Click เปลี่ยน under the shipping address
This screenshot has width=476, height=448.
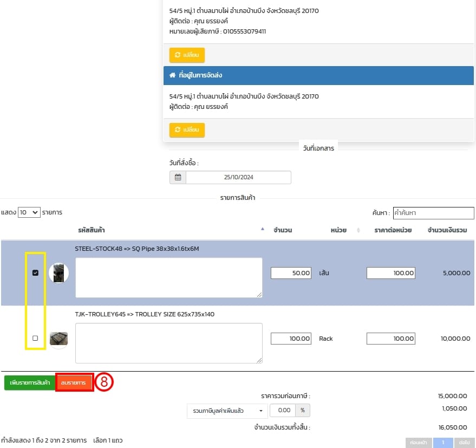[x=187, y=130]
